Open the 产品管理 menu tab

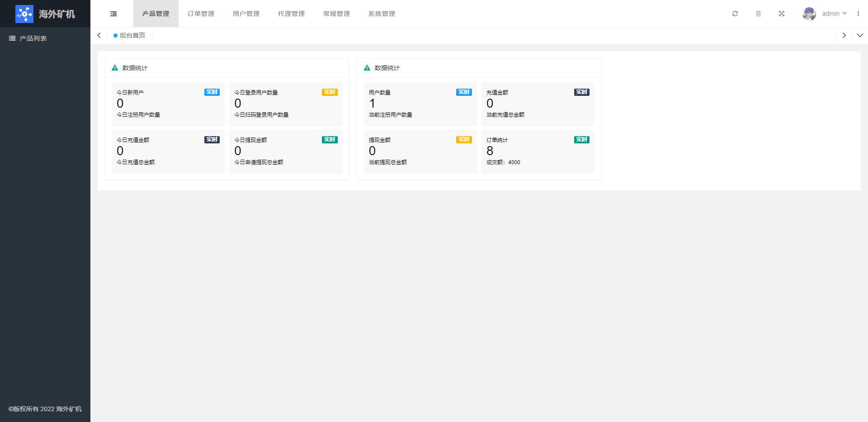click(x=156, y=14)
